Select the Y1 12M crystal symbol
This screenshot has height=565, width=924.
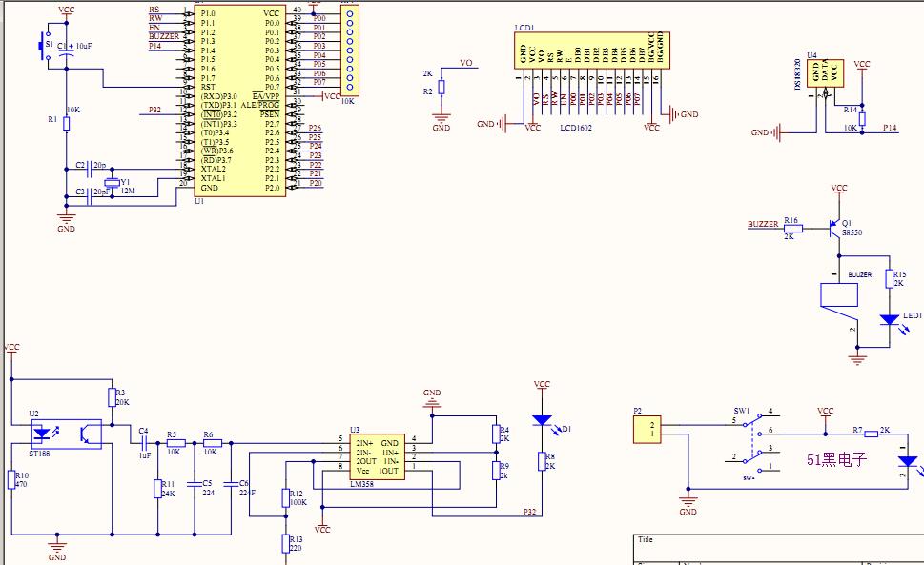tap(111, 182)
